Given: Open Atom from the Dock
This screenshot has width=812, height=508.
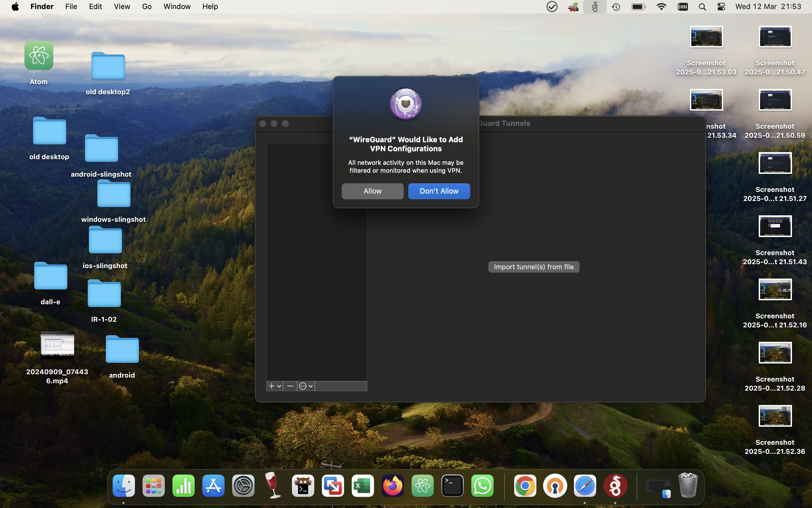Looking at the screenshot, I should [422, 486].
